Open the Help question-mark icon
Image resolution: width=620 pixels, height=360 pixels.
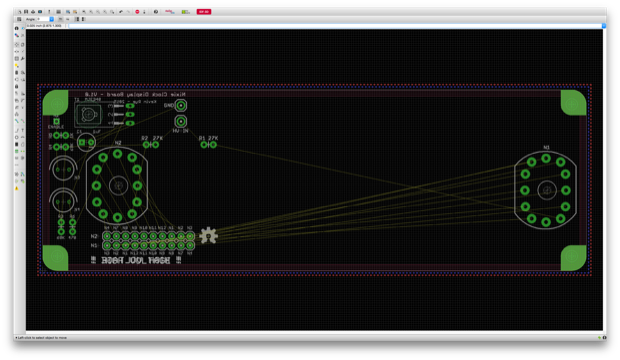[156, 12]
